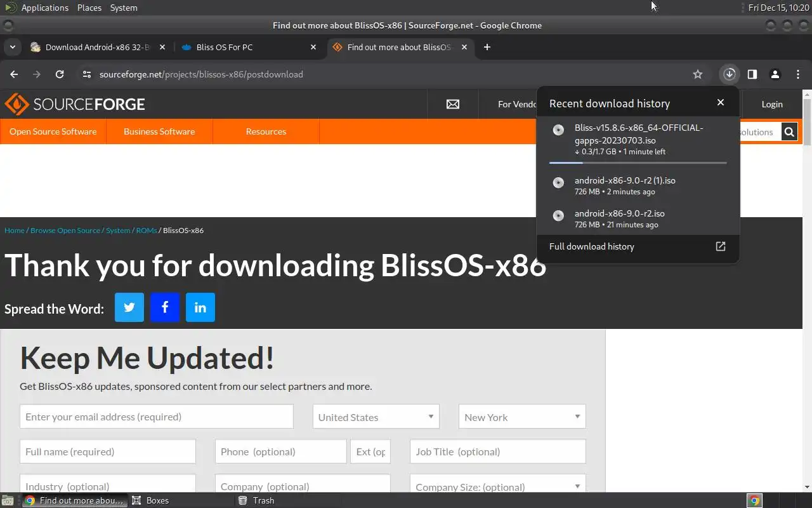Click the android-x86-9.0-r2.iso 21 minutes ago icon
812x508 pixels.
pyautogui.click(x=558, y=216)
